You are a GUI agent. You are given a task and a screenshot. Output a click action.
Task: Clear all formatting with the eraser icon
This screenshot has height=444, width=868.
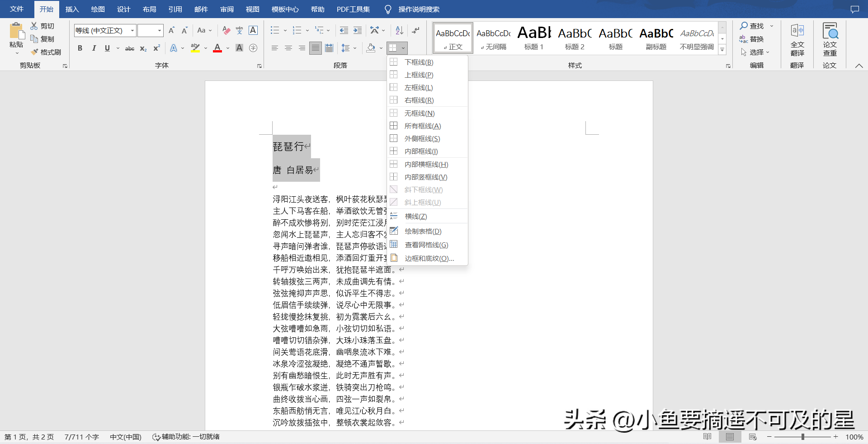[x=226, y=30]
